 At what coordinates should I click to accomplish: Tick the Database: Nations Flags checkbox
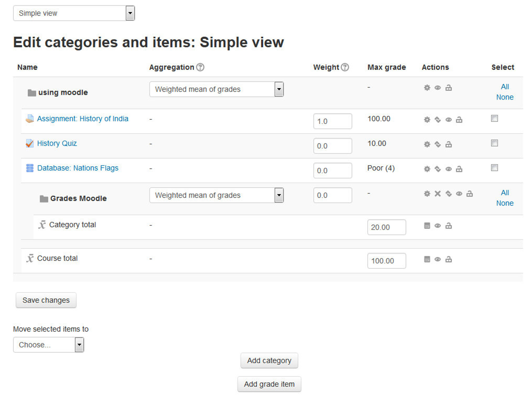pyautogui.click(x=494, y=168)
